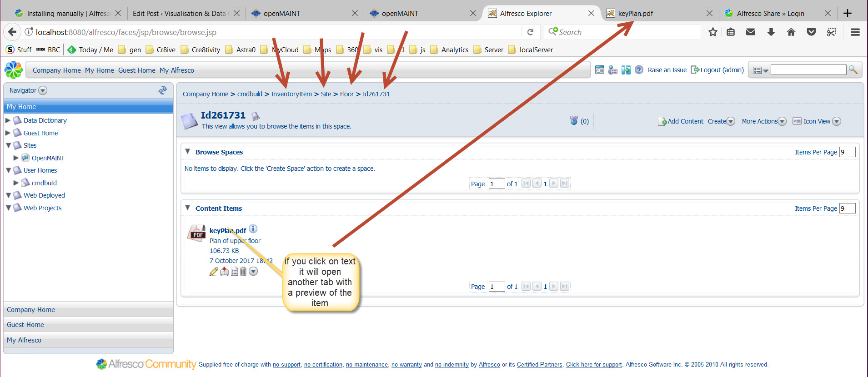Click the Alfresco search input field
This screenshot has width=868, height=377.
pyautogui.click(x=808, y=70)
